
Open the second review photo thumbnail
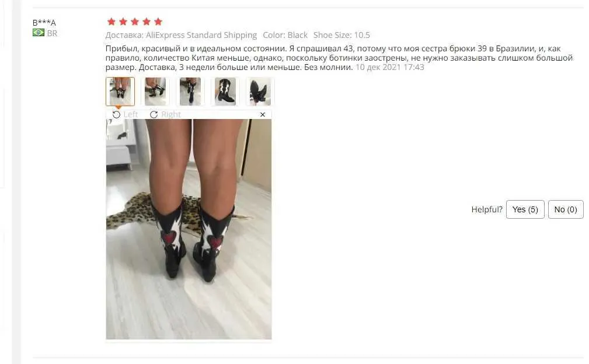[x=155, y=92]
